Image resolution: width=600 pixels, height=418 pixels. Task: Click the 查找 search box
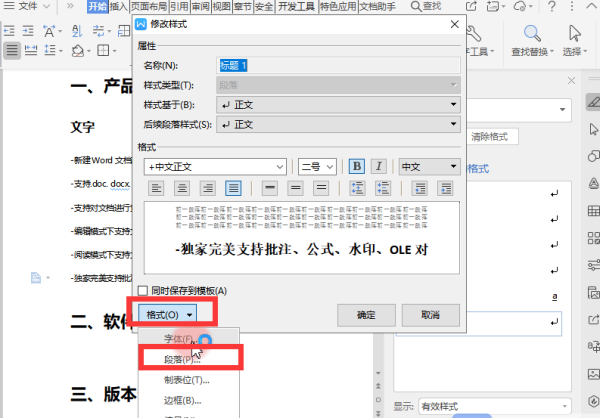[x=427, y=6]
